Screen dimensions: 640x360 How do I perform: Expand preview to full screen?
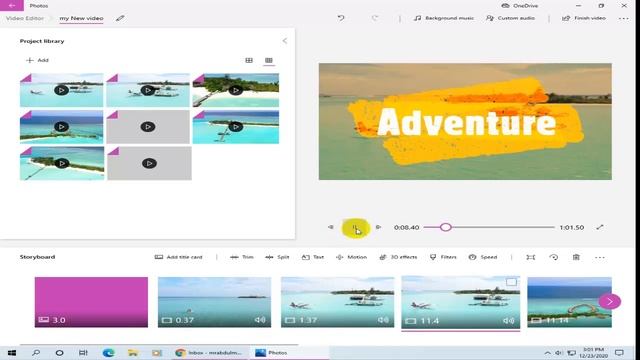(x=600, y=227)
